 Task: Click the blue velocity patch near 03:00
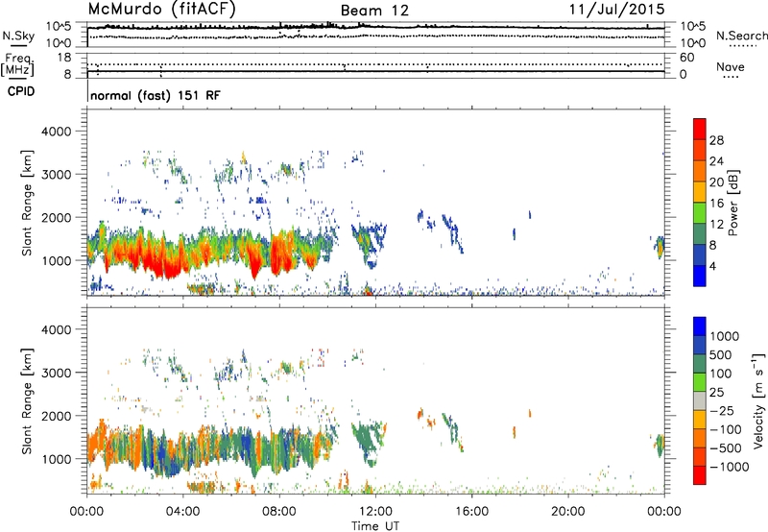(159, 453)
